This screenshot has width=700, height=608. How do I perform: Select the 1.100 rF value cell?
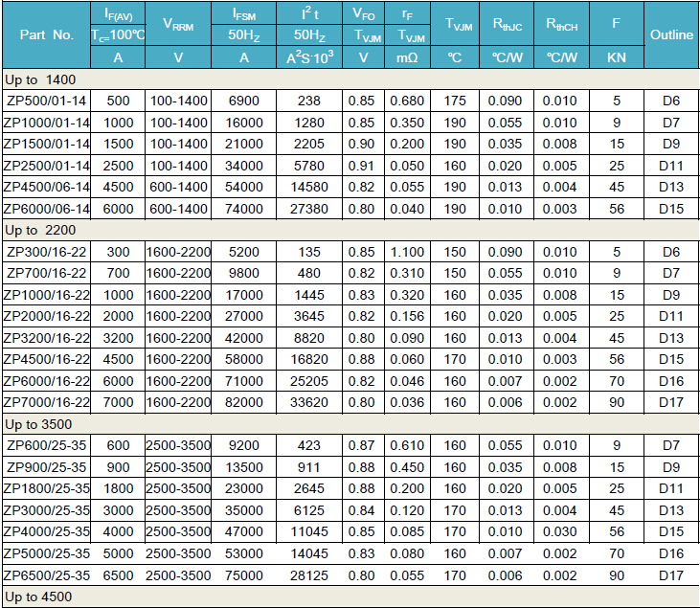coord(408,252)
